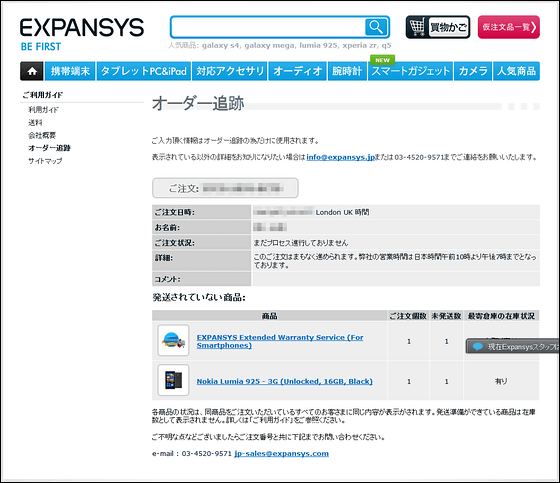Click the Extended Warranty product thumbnail
The height and width of the screenshot is (483, 560).
pyautogui.click(x=173, y=340)
